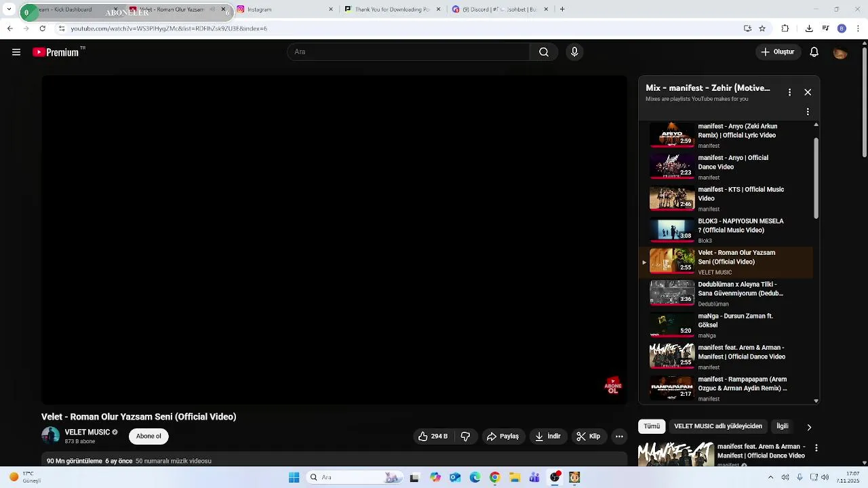Screen dimensions: 868x488
Task: Click inside the video player area
Action: pyautogui.click(x=334, y=239)
